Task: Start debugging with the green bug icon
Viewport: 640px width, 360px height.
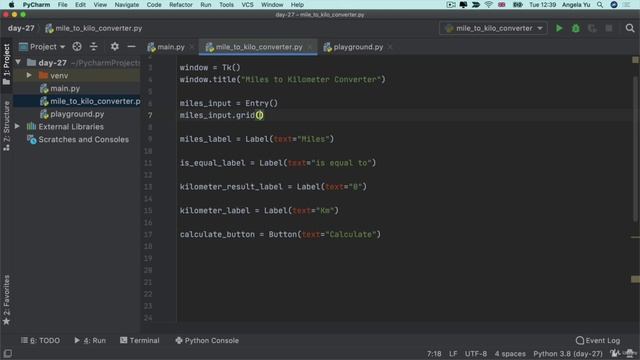Action: tap(576, 28)
